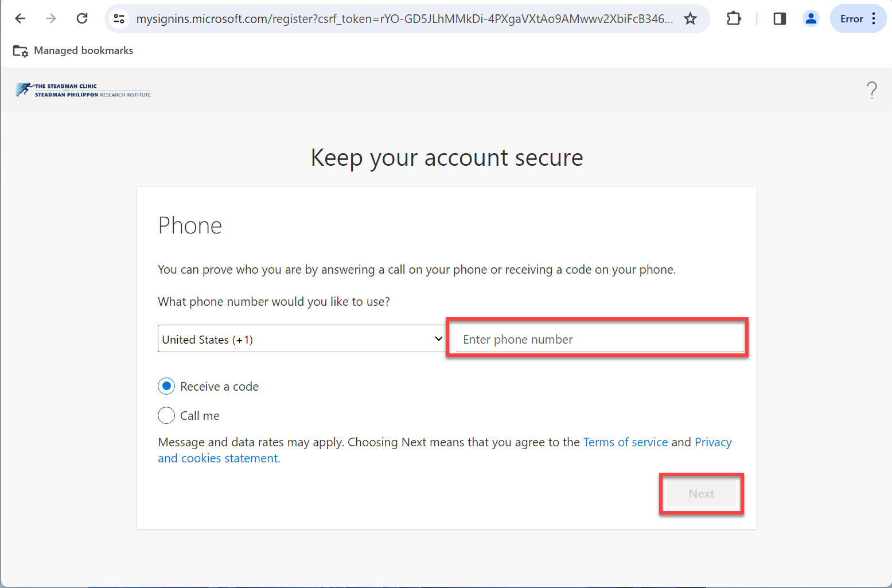Open the Chrome profile avatar
This screenshot has width=892, height=588.
tap(811, 18)
